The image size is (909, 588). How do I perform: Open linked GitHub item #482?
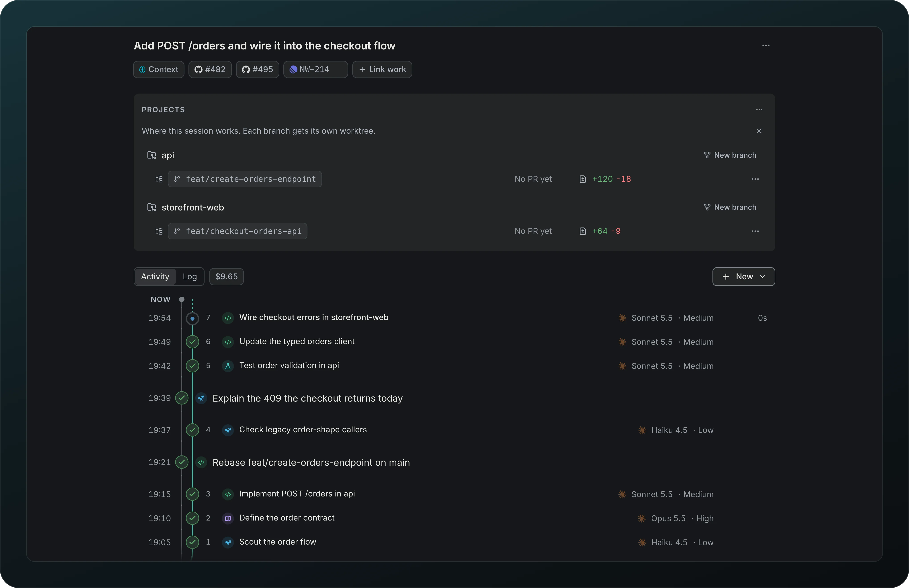pyautogui.click(x=210, y=69)
